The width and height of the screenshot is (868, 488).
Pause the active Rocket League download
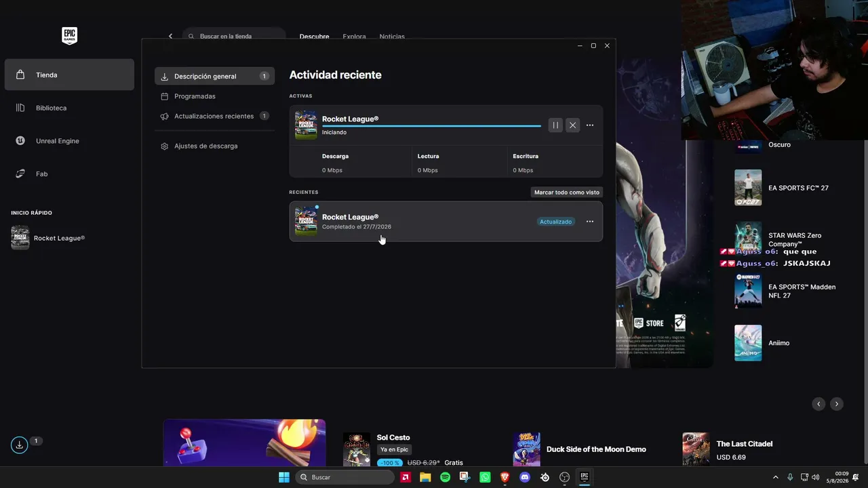click(x=555, y=125)
